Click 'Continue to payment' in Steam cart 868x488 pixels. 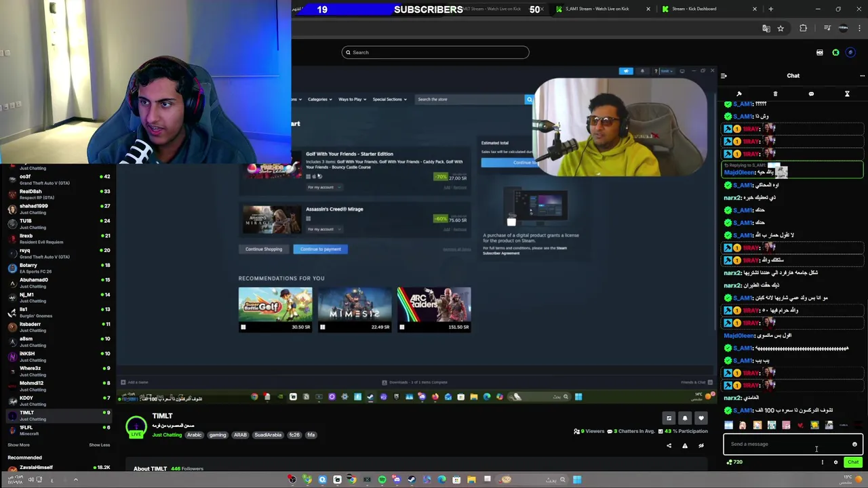tap(321, 249)
